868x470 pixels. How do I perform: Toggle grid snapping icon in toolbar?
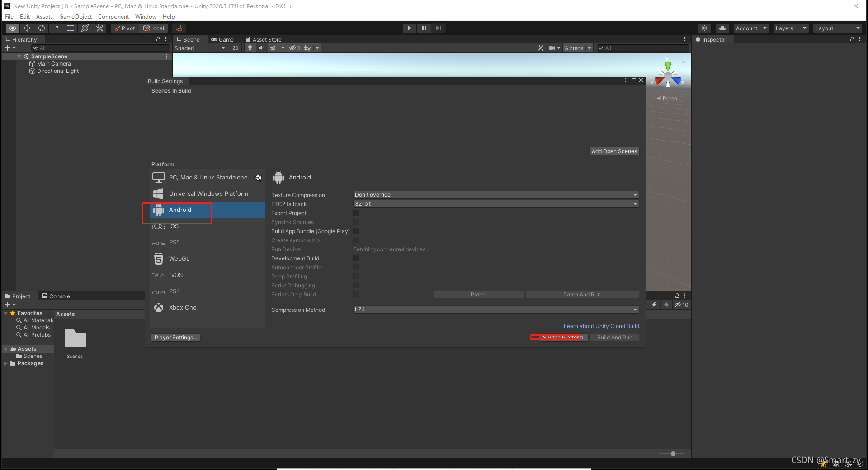click(179, 28)
